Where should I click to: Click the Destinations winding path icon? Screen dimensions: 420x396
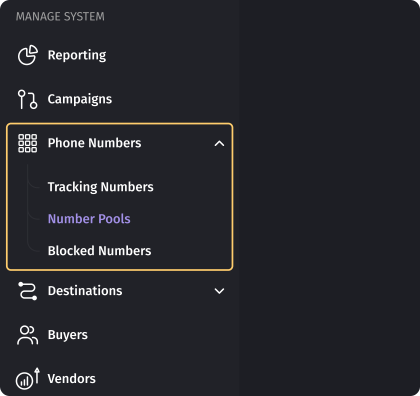point(28,291)
